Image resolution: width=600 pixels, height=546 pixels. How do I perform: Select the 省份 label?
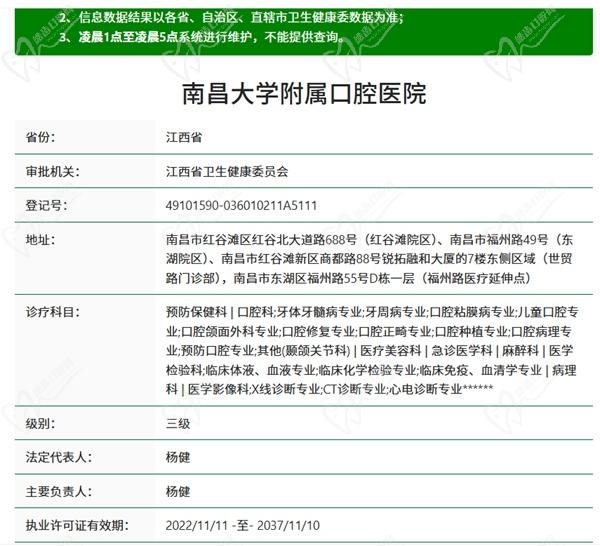(40, 137)
